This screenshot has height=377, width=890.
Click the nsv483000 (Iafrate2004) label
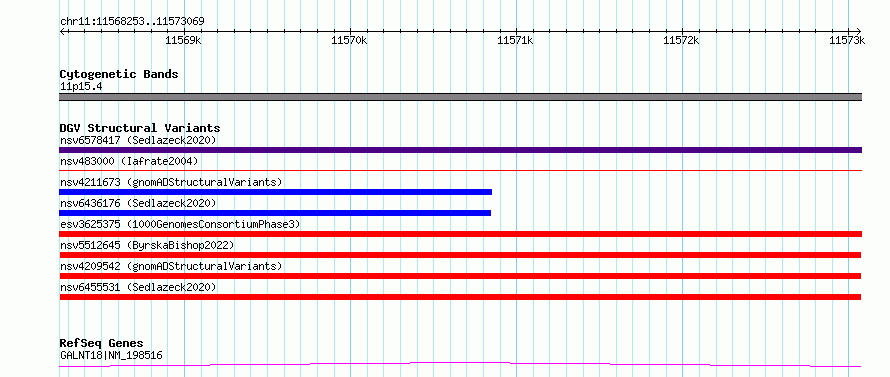tap(129, 162)
